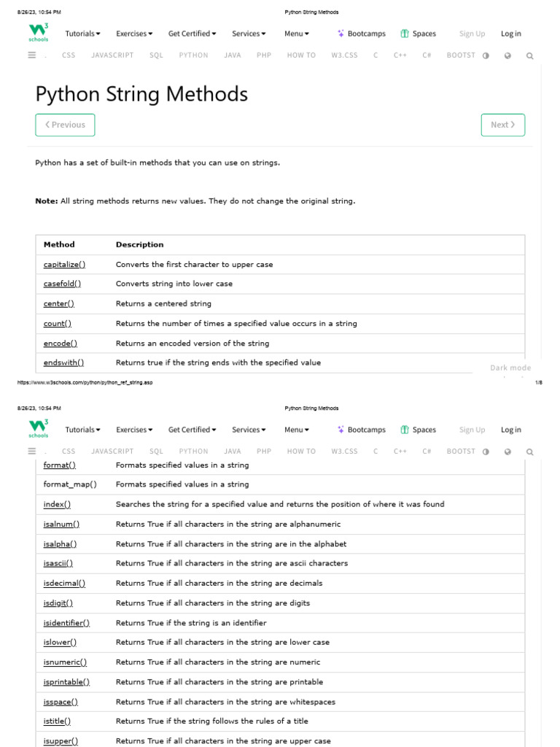
Task: Click Log in at the top header
Action: pyautogui.click(x=510, y=34)
